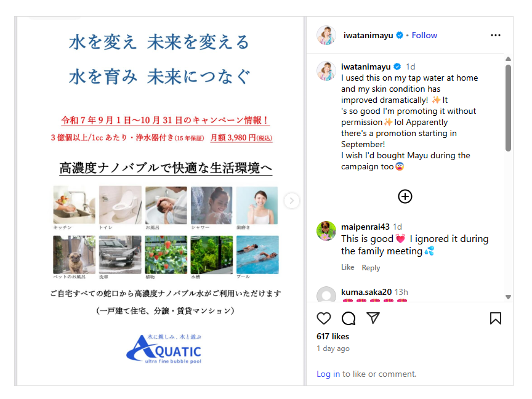The image size is (532, 399).
Task: Click Log in link to comment
Action: [x=328, y=374]
